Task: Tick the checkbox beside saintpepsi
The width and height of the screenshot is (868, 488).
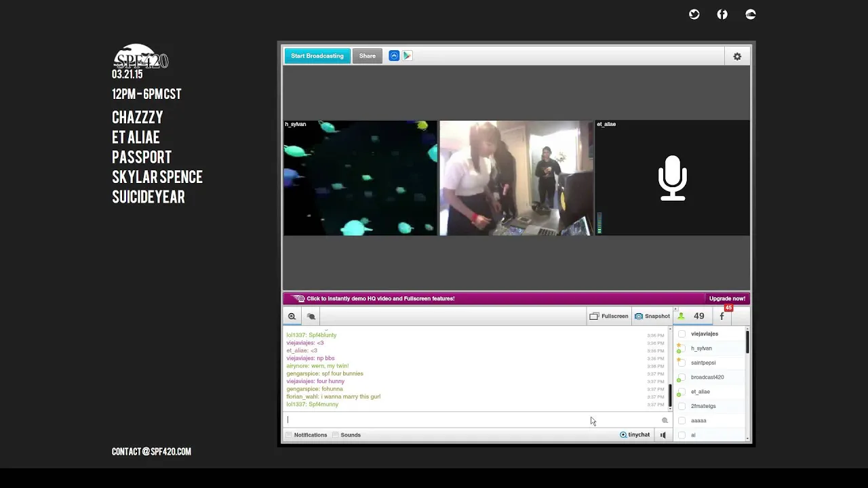Action: [x=682, y=363]
